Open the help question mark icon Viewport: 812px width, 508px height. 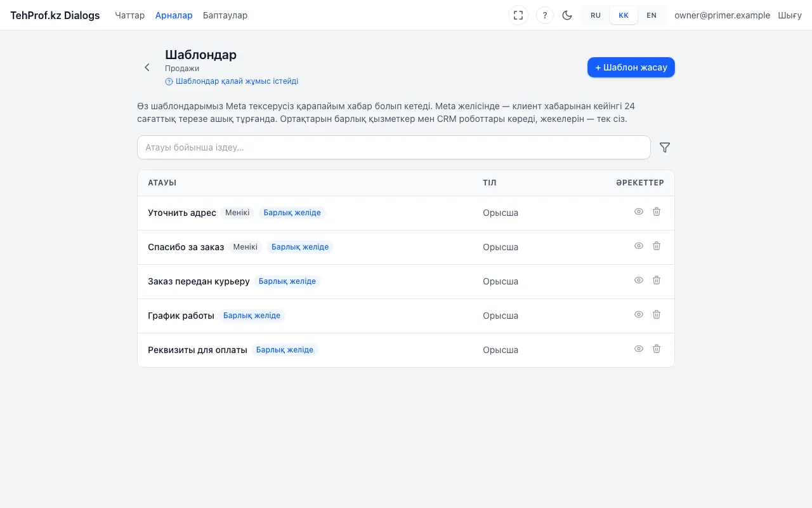(x=545, y=15)
